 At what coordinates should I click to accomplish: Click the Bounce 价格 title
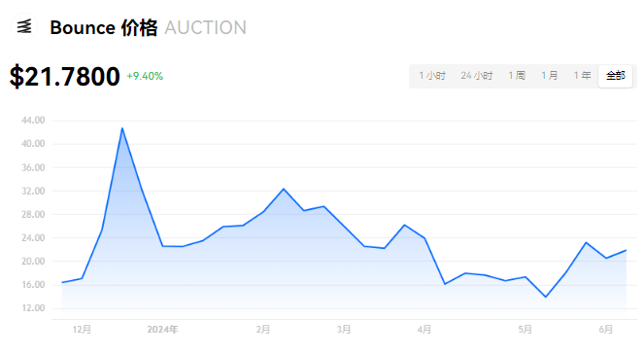(104, 28)
